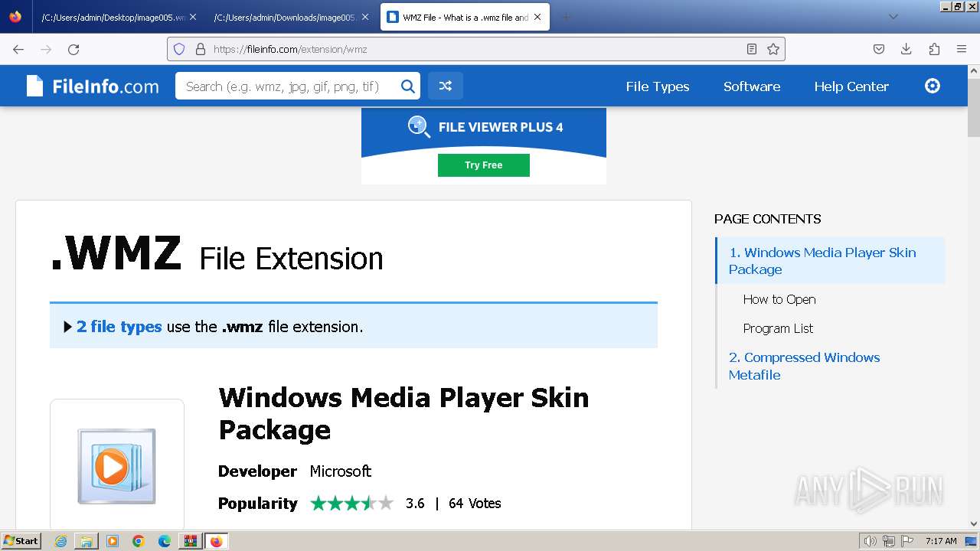This screenshot has width=980, height=551.
Task: Click the FileInfo.com logo
Action: point(93,86)
